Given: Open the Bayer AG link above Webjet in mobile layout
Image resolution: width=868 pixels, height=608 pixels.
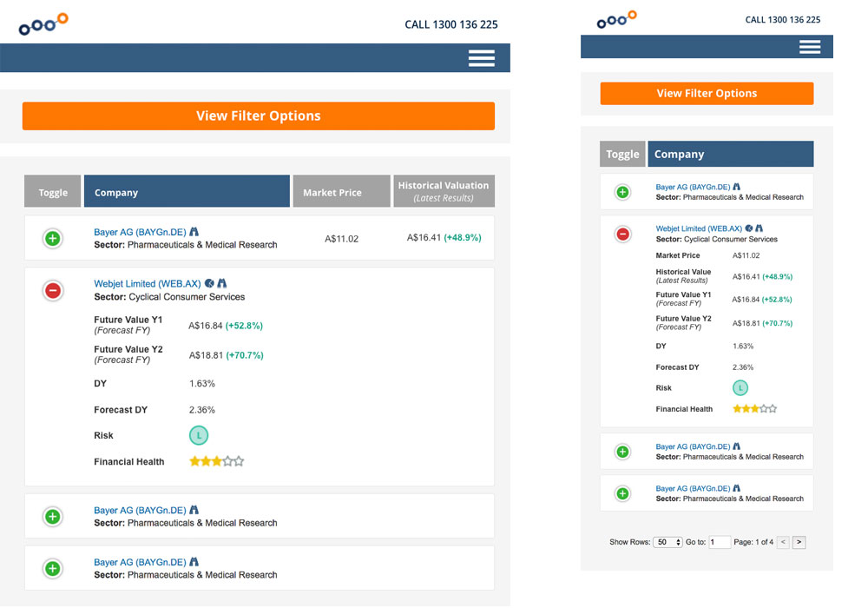Looking at the screenshot, I should (x=693, y=187).
